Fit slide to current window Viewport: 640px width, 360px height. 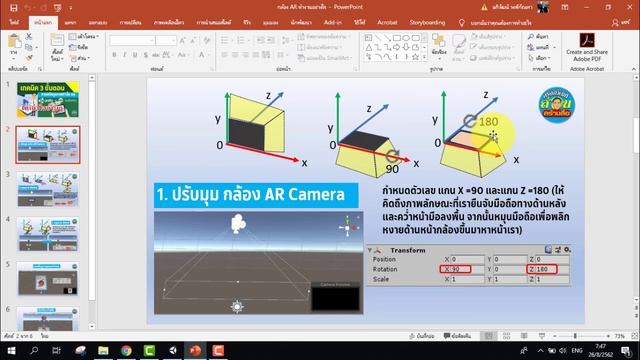(634, 336)
